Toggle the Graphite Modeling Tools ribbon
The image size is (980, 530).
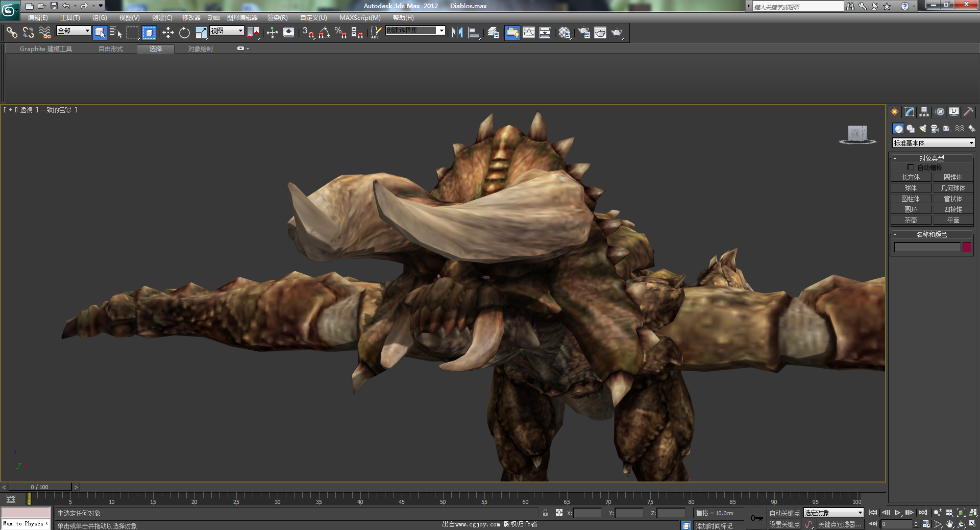512,33
